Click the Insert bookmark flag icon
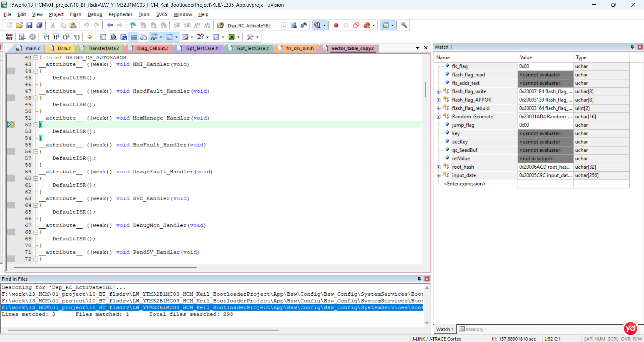644x342 pixels. (x=133, y=25)
